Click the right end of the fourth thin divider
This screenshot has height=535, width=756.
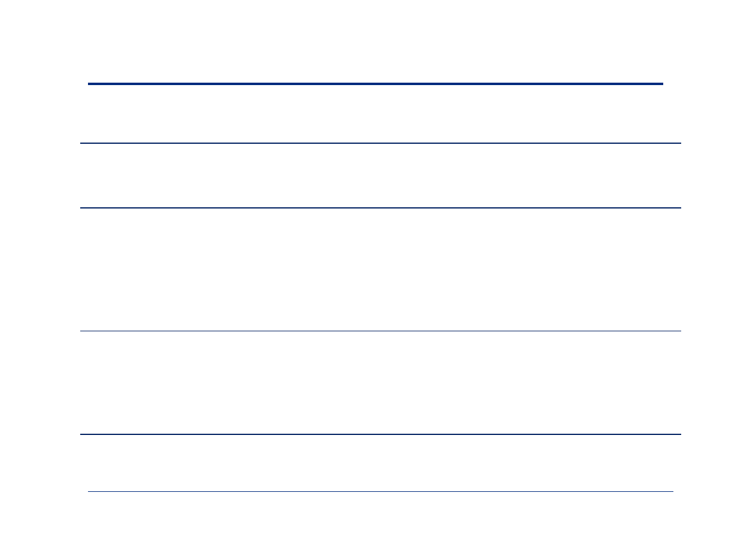coord(679,434)
